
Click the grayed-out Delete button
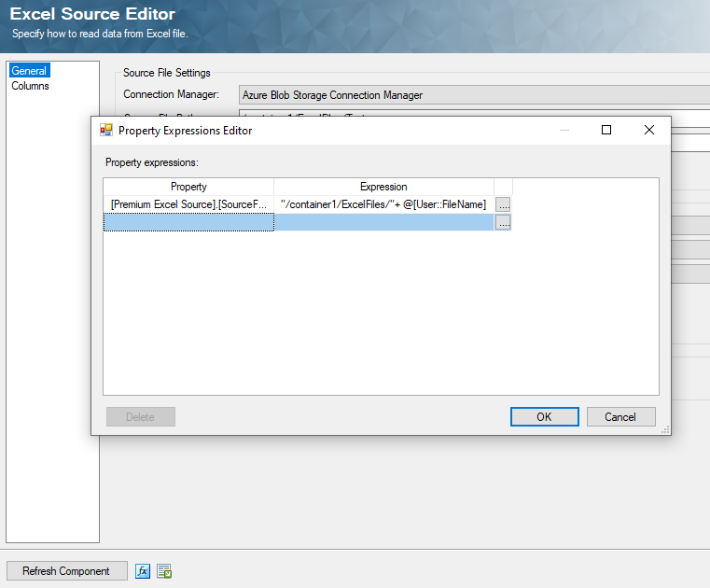tap(140, 417)
